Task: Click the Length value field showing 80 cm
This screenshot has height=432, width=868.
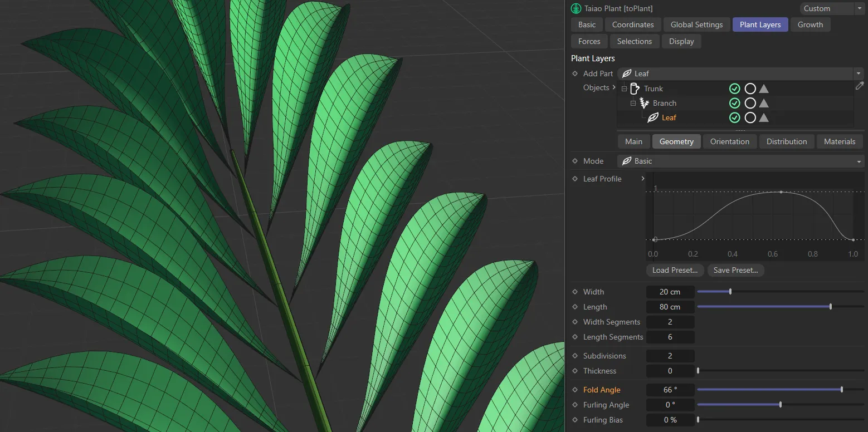Action: [x=670, y=306]
